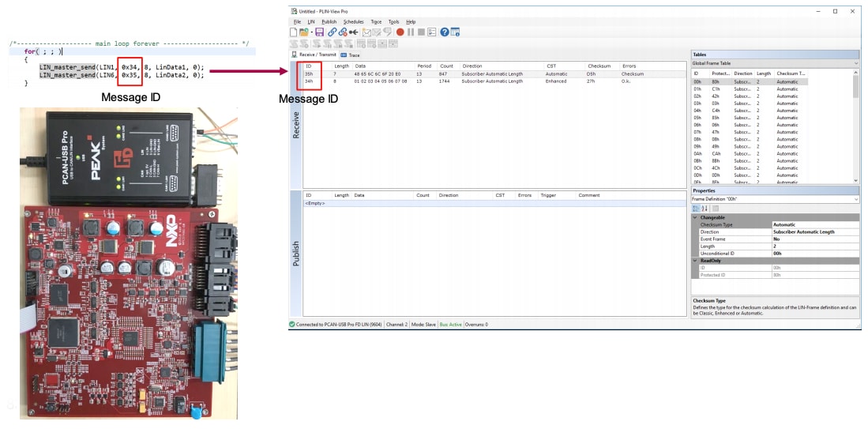The height and width of the screenshot is (429, 868).
Task: Click the Connect link icon
Action: point(332,32)
